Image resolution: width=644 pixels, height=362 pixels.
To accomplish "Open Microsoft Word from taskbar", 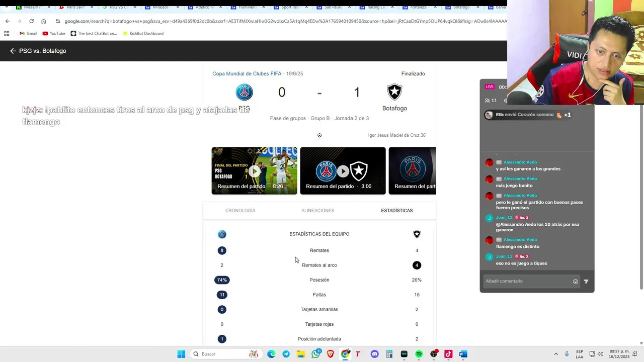I will point(463,354).
